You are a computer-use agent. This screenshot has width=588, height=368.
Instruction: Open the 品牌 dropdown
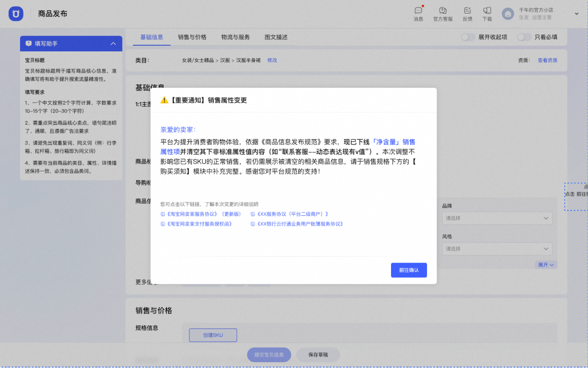(x=497, y=218)
